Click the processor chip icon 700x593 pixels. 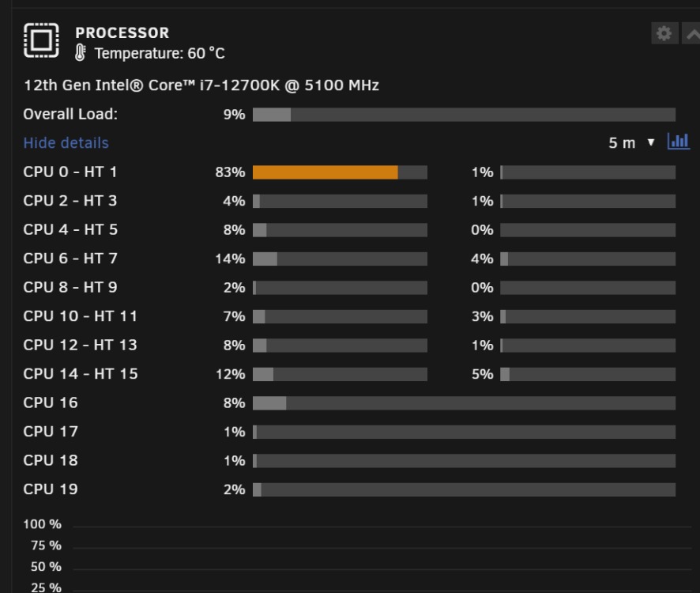[x=41, y=40]
